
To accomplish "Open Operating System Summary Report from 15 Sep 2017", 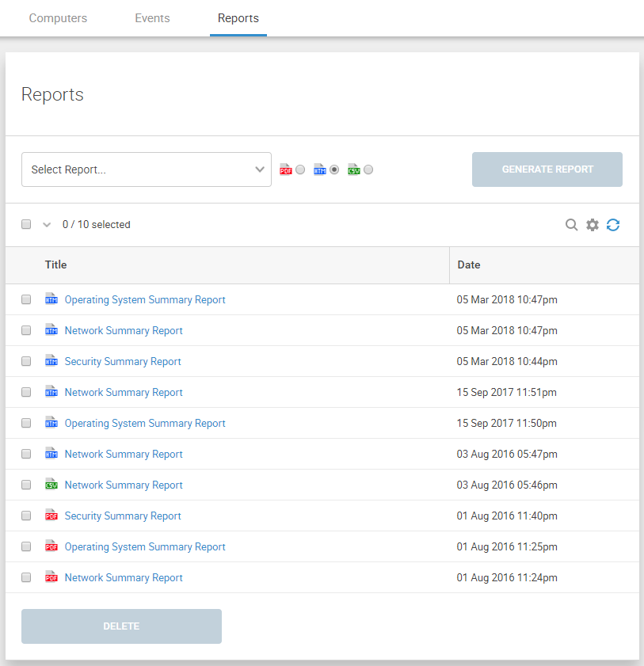I will pyautogui.click(x=145, y=423).
